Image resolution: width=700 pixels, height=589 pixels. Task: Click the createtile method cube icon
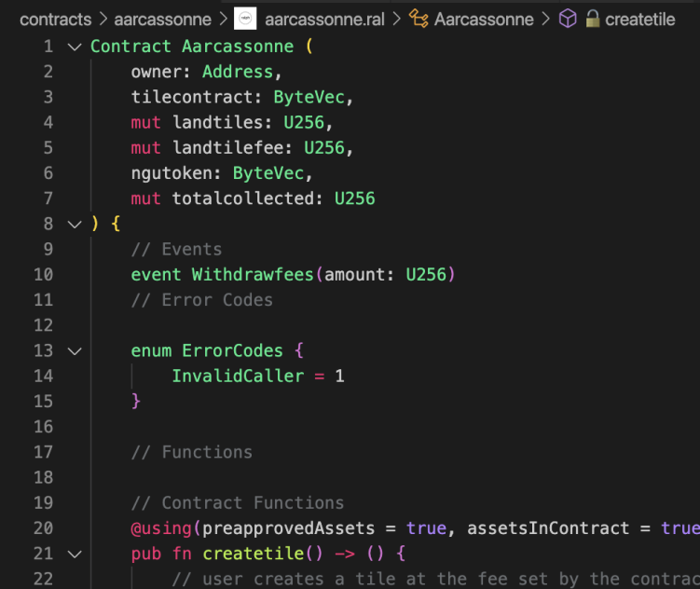568,19
